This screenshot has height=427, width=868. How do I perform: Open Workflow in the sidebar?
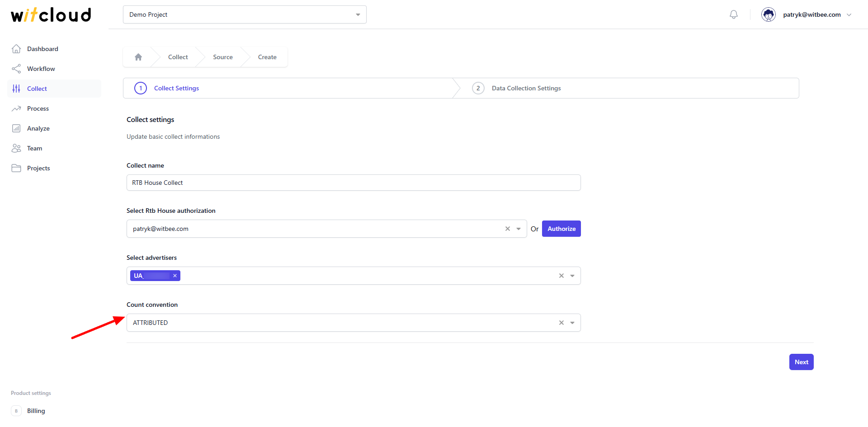(41, 69)
